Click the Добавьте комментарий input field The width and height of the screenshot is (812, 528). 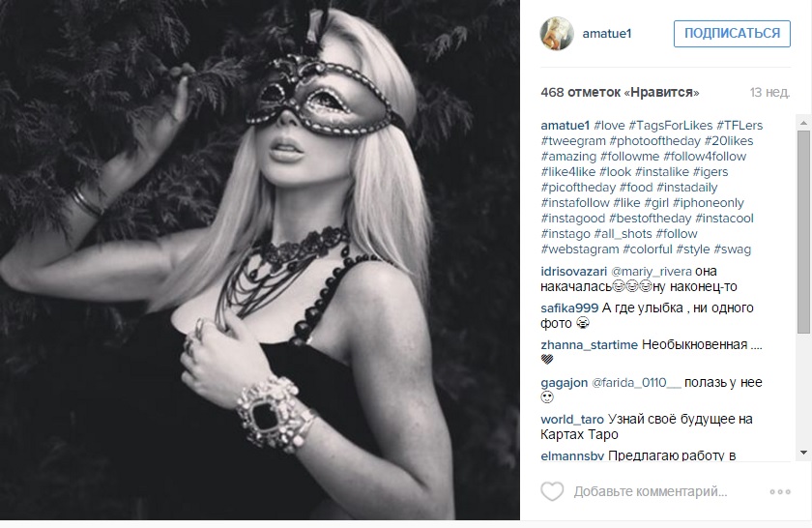click(651, 491)
